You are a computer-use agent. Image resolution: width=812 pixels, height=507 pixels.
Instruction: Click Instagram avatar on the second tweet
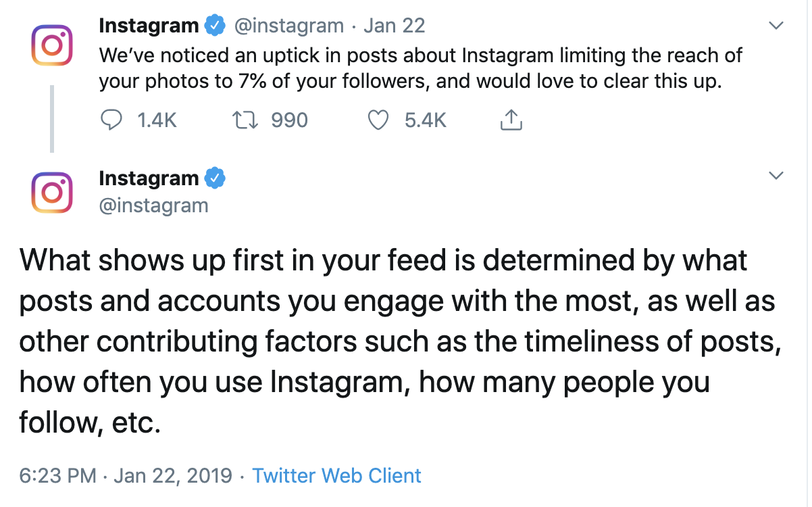pyautogui.click(x=52, y=193)
